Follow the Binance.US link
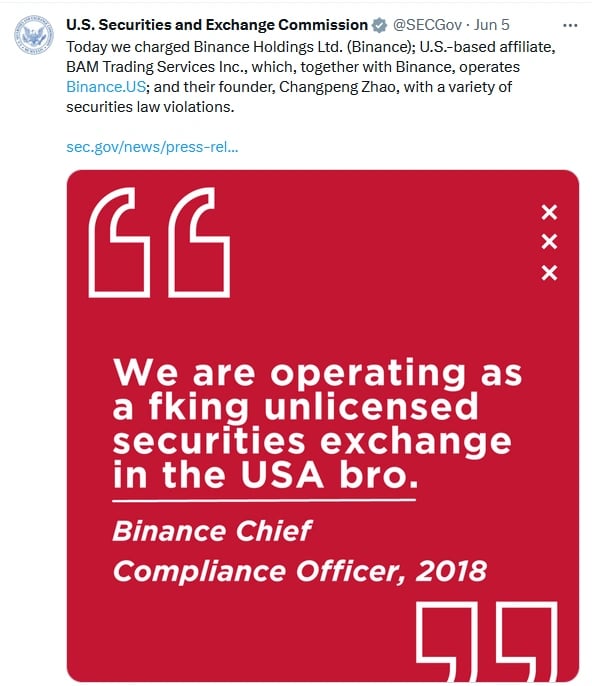 coord(106,87)
